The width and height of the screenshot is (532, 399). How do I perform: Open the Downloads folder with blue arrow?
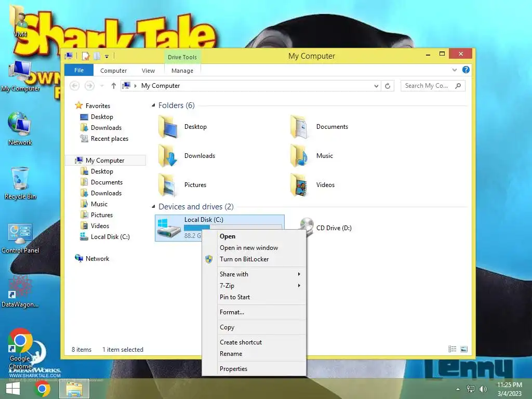[168, 156]
